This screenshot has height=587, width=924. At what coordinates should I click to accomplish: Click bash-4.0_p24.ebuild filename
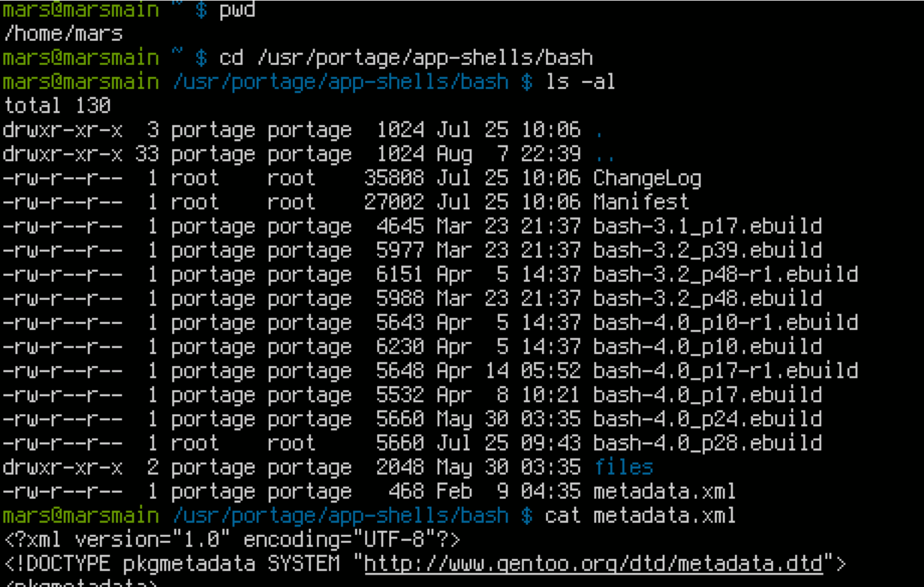707,419
